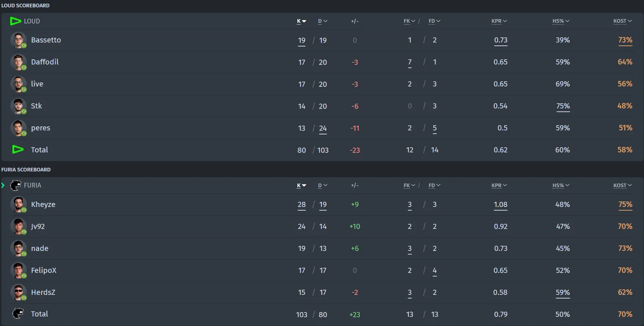The image size is (644, 326).
Task: Click the LOUD team logo icon
Action: coord(15,21)
